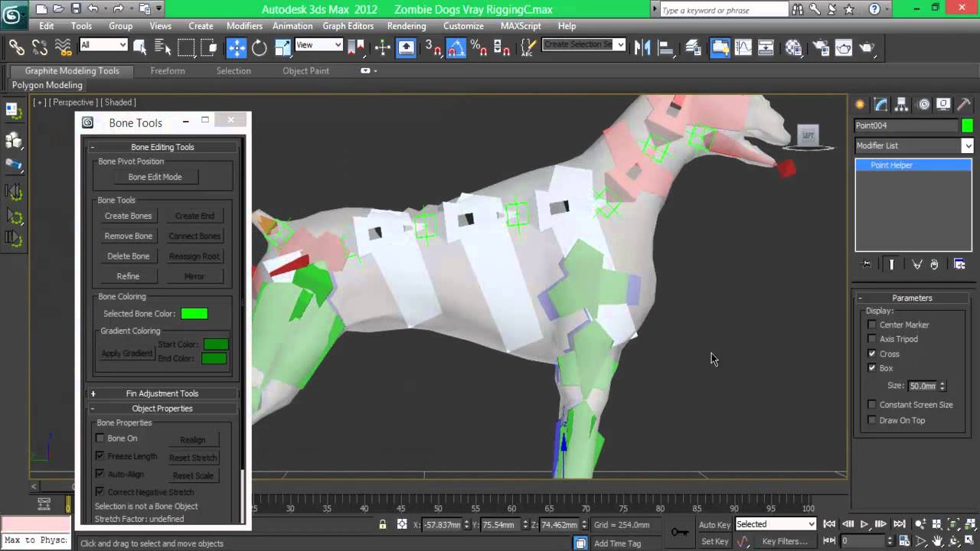The width and height of the screenshot is (980, 551).
Task: Open the Graph Editors menu
Action: (348, 26)
